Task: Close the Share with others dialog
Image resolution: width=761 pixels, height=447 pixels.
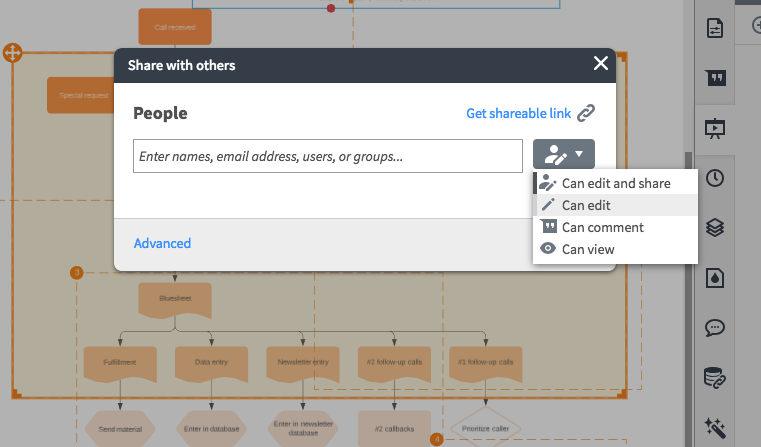Action: pos(600,63)
